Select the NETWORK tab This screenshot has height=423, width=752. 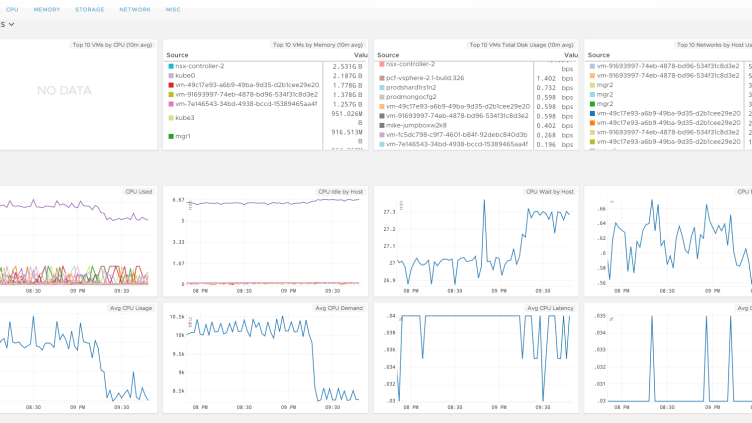[x=135, y=8]
